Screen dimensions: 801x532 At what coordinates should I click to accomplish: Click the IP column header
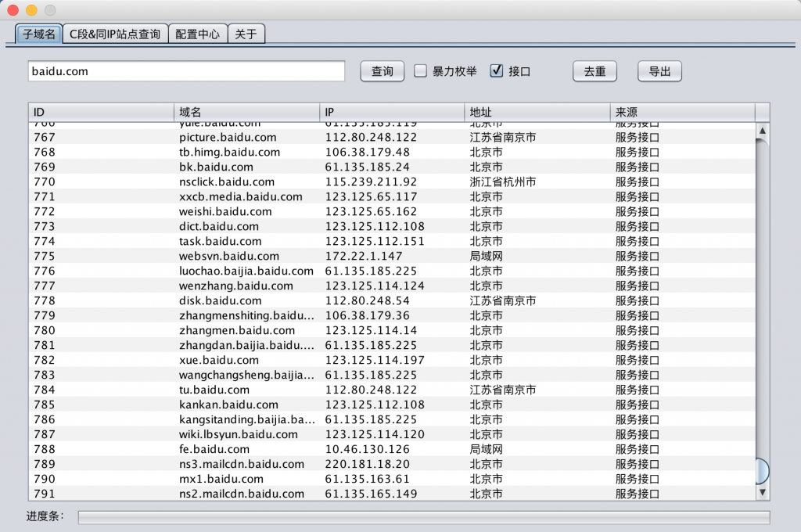392,113
